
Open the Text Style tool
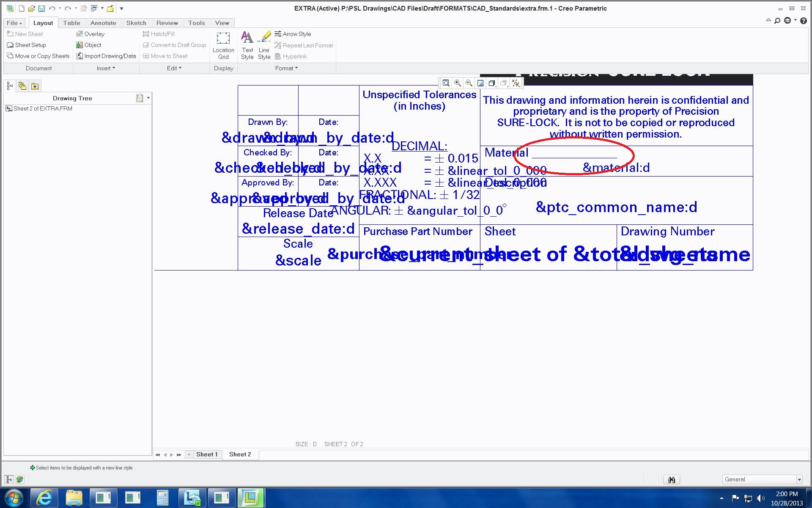pos(247,46)
